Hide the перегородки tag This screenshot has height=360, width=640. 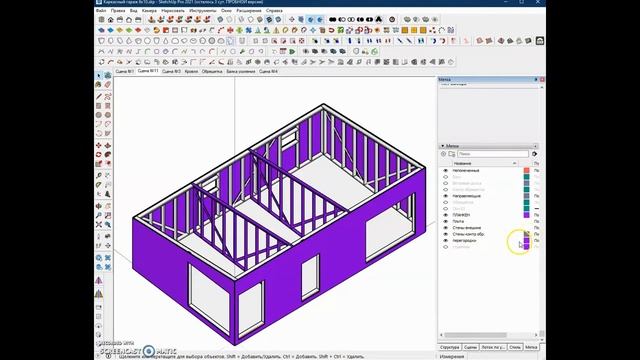tap(445, 240)
